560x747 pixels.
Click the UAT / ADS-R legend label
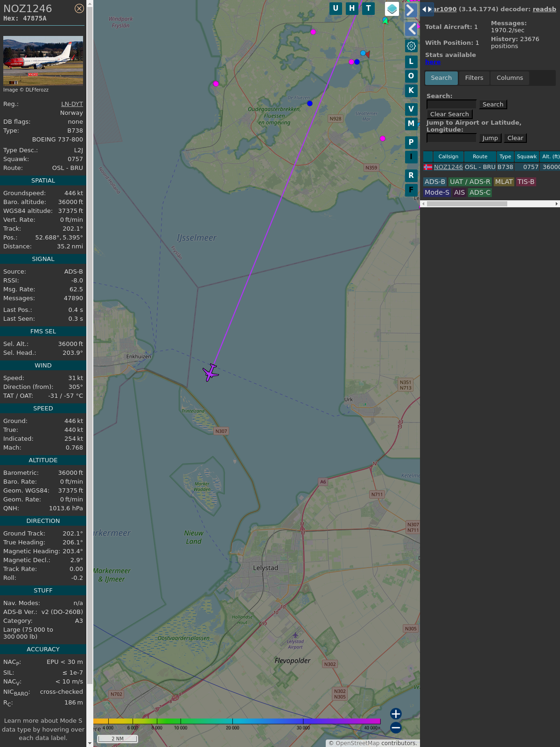click(470, 182)
